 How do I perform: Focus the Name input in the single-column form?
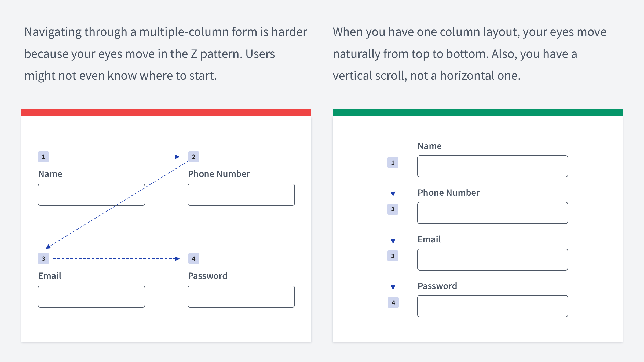coord(492,166)
